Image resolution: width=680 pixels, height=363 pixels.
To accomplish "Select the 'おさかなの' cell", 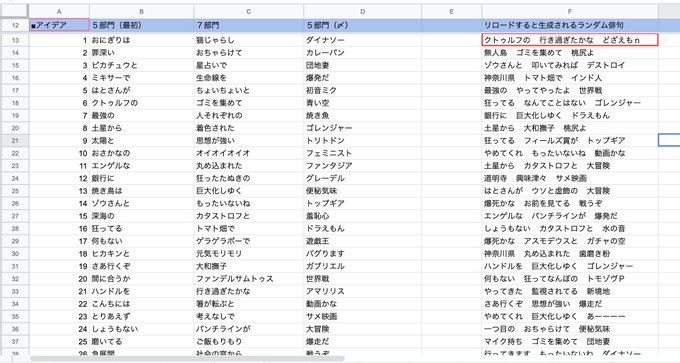I will [141, 153].
